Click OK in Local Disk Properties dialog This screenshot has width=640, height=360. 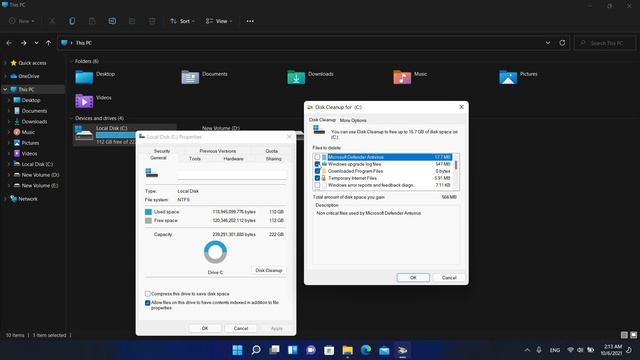[205, 328]
